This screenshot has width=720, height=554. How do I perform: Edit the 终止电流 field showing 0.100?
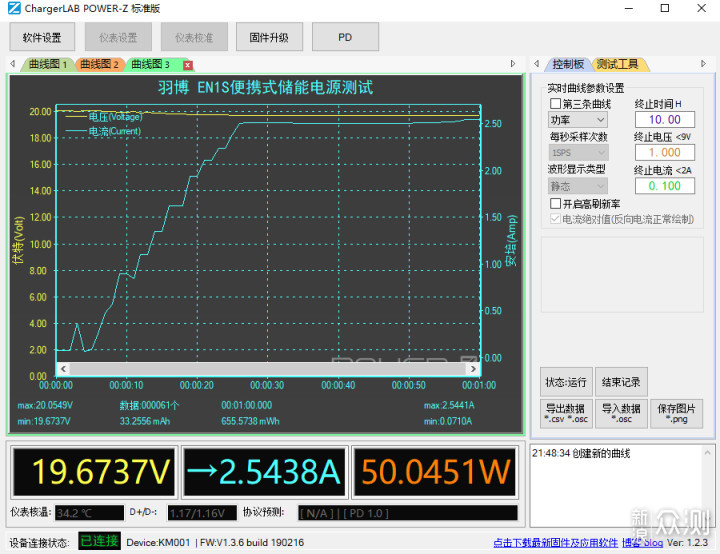point(665,186)
